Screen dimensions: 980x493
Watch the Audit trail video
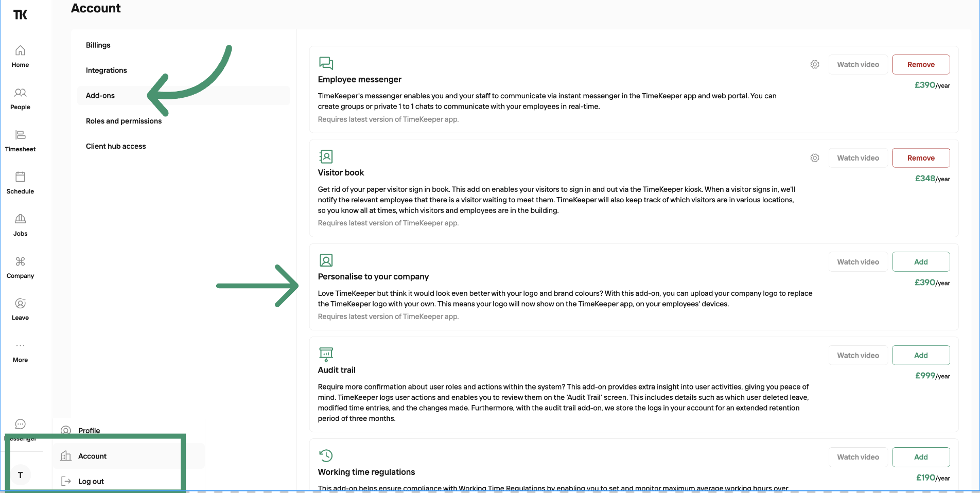858,355
